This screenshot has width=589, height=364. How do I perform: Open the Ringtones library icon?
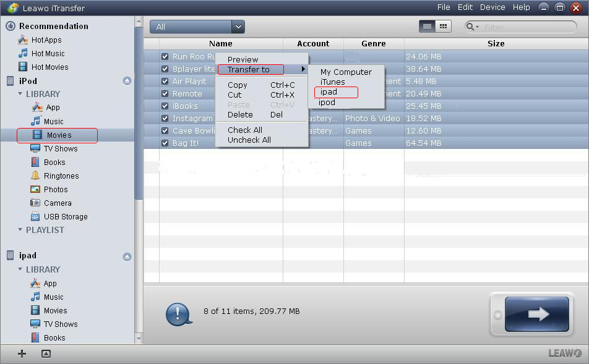tap(35, 176)
